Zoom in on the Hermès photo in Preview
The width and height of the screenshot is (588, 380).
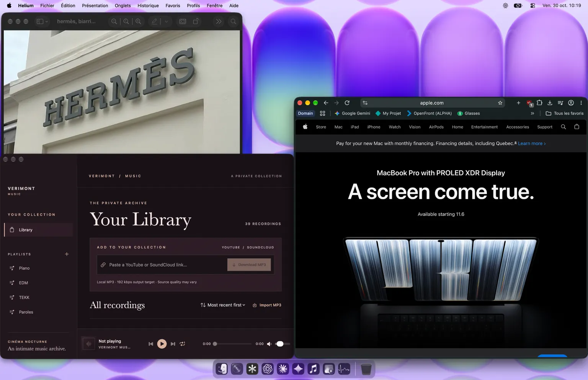(x=138, y=21)
